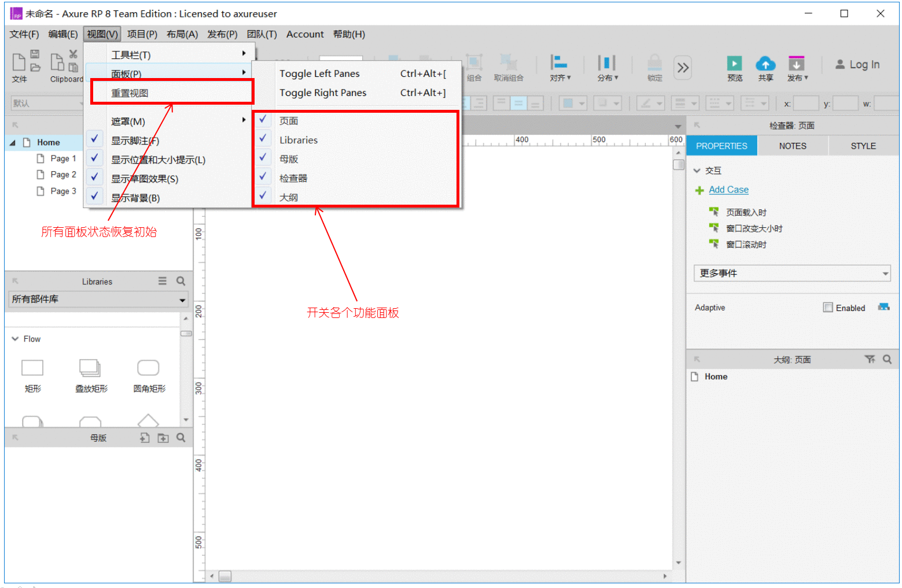This screenshot has height=588, width=902.
Task: Click the outline filter icon in 大纲 panel
Action: coord(870,360)
